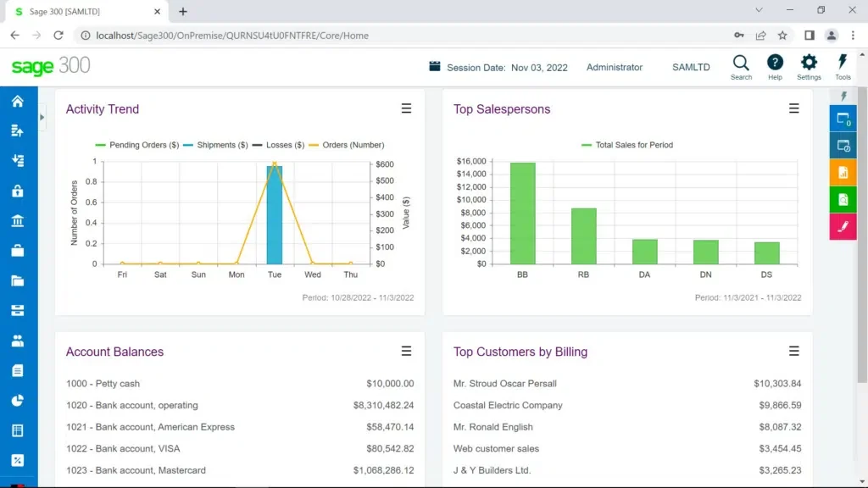Open the Activity Trend widget menu
The image size is (868, 488).
[406, 108]
